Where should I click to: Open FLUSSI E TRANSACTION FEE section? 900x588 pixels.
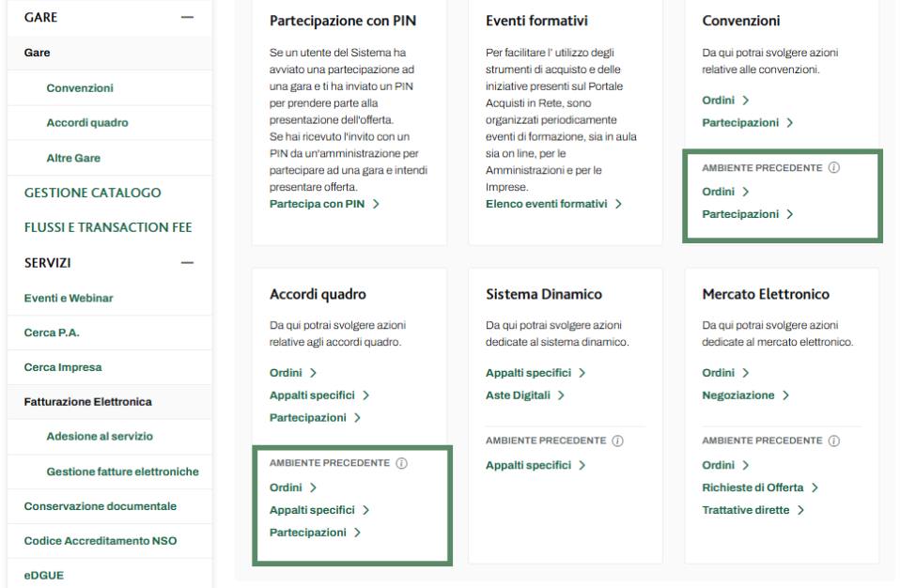(107, 227)
